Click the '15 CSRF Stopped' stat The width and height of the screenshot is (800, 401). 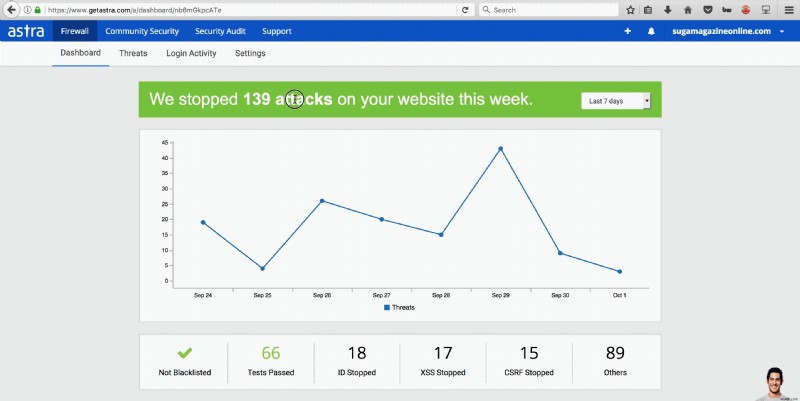click(529, 361)
